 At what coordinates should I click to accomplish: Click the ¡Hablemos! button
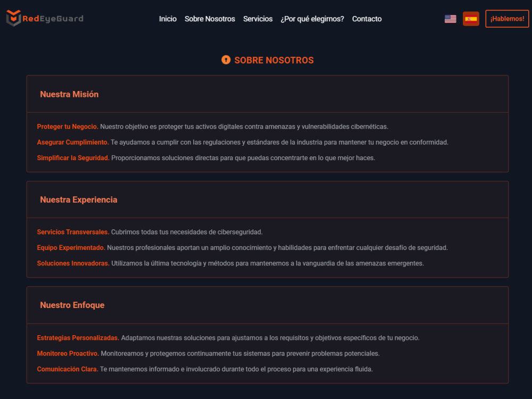(507, 19)
